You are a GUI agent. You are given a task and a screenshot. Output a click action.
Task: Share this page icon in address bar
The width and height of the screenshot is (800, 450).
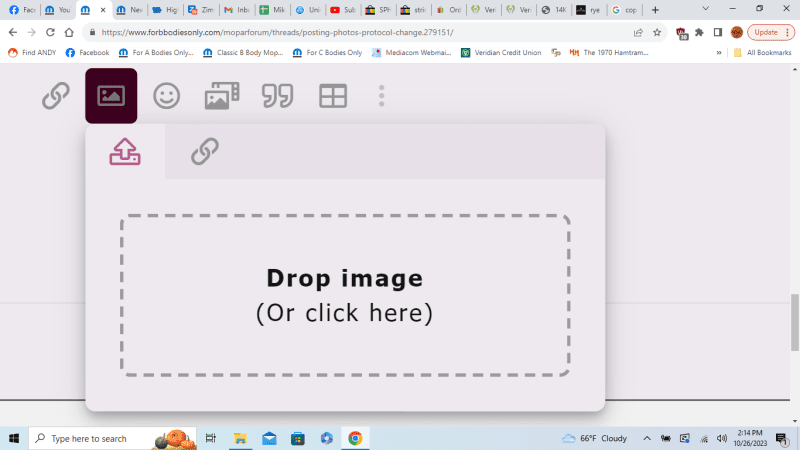[638, 32]
